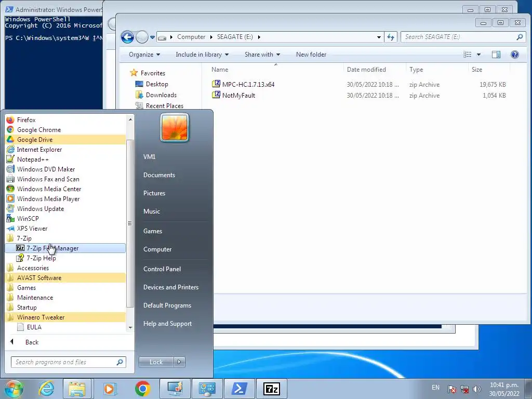Launch 7-Zip File Manager from Start menu
This screenshot has width=532, height=399.
click(x=65, y=248)
